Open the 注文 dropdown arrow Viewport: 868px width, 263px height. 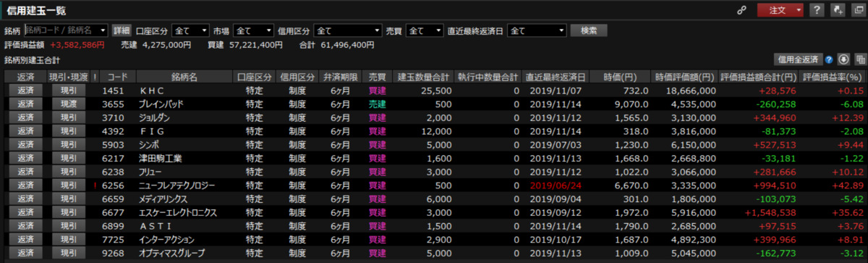click(x=798, y=10)
